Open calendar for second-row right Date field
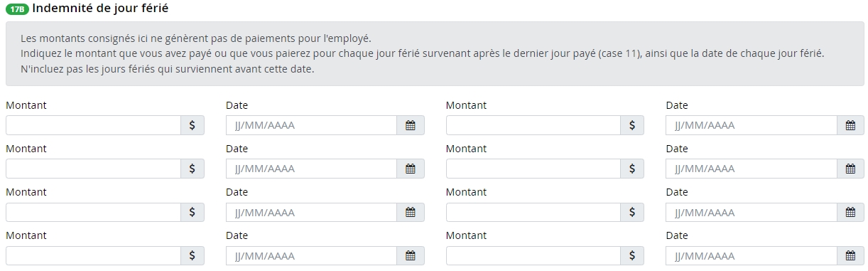 click(850, 169)
